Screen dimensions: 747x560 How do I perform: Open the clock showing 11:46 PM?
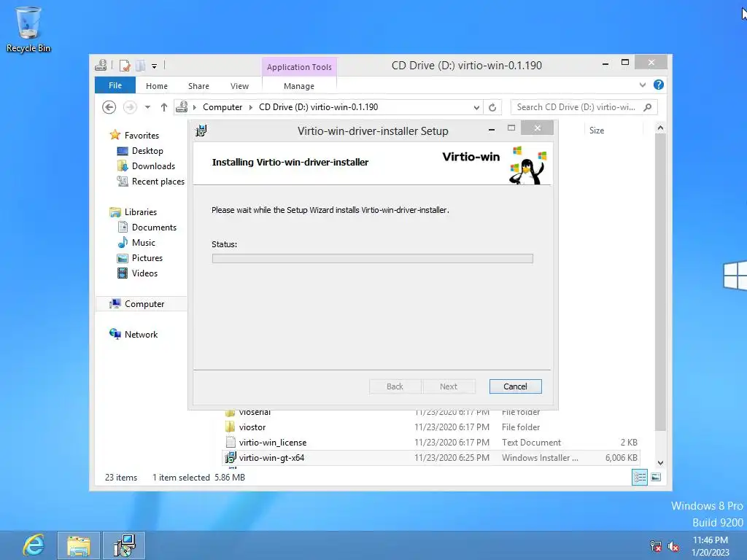[x=710, y=546]
